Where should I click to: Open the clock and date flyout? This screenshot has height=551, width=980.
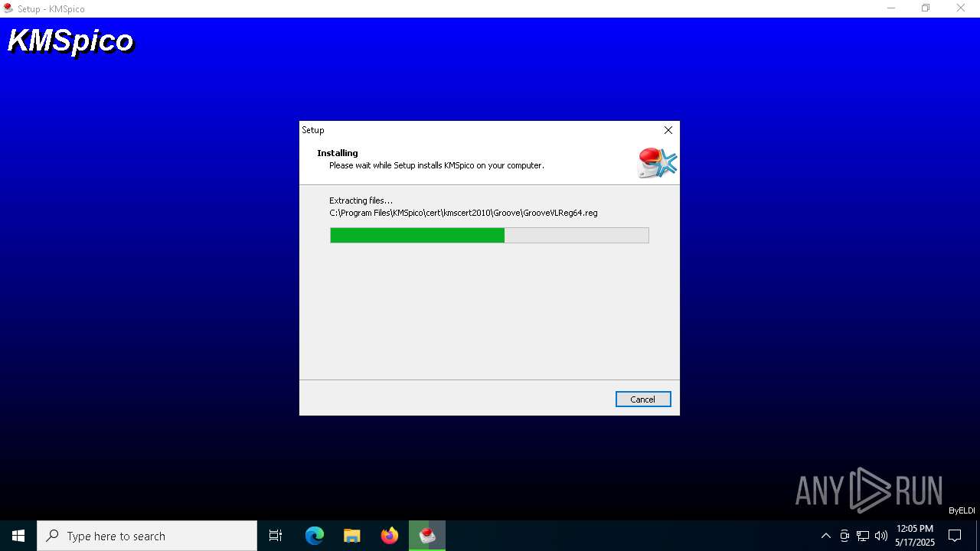pos(915,536)
